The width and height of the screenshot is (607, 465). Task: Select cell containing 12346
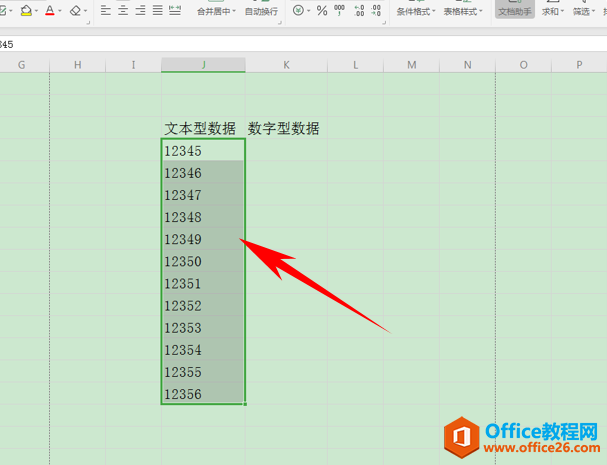pos(203,172)
